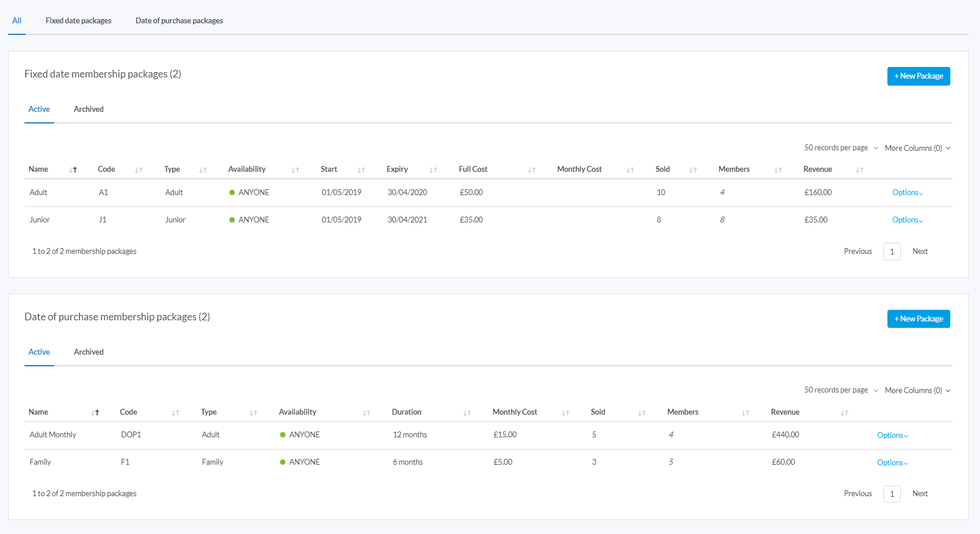Click New Package in fixed date section
The height and width of the screenshot is (534, 980).
pos(918,76)
